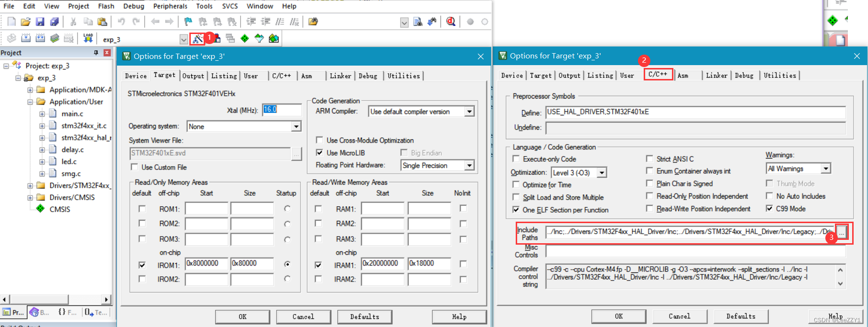Toggle Use Cross-Module Optimization checkbox
Viewport: 868px width, 327px height.
319,140
